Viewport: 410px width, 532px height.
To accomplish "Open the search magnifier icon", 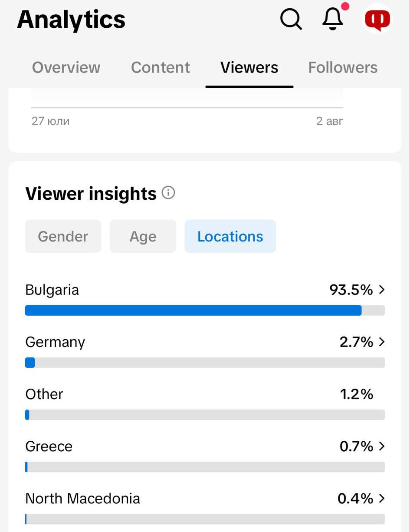I will click(291, 19).
